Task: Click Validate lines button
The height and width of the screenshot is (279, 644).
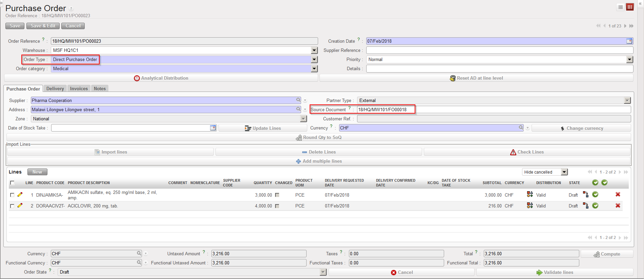Action: click(x=555, y=272)
